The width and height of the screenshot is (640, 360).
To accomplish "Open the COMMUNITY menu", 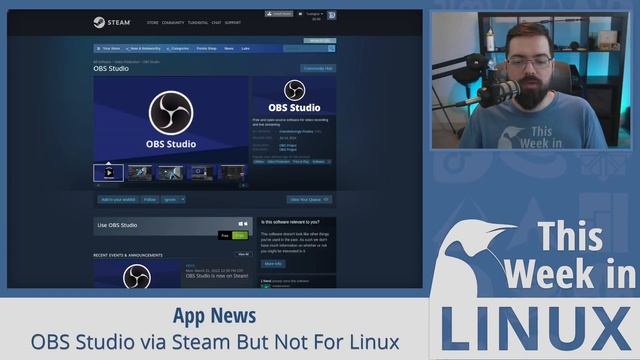I will point(173,23).
